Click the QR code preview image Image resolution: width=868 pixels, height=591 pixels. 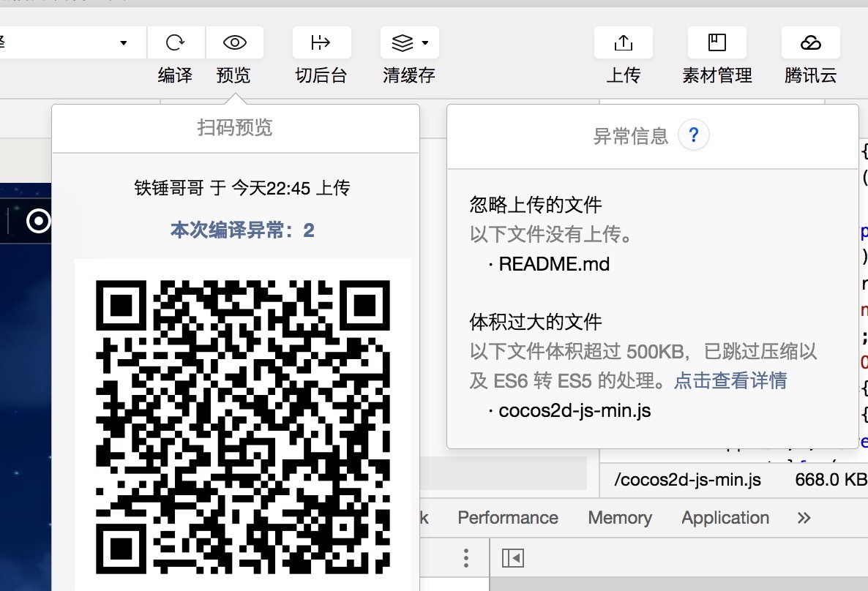[x=243, y=426]
